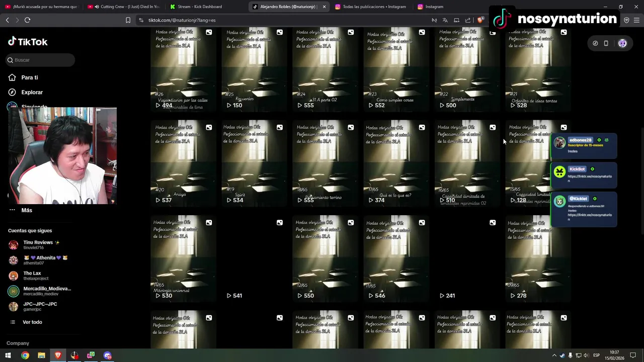644x362 pixels.
Task: Open Windows Start menu
Action: coord(8,355)
